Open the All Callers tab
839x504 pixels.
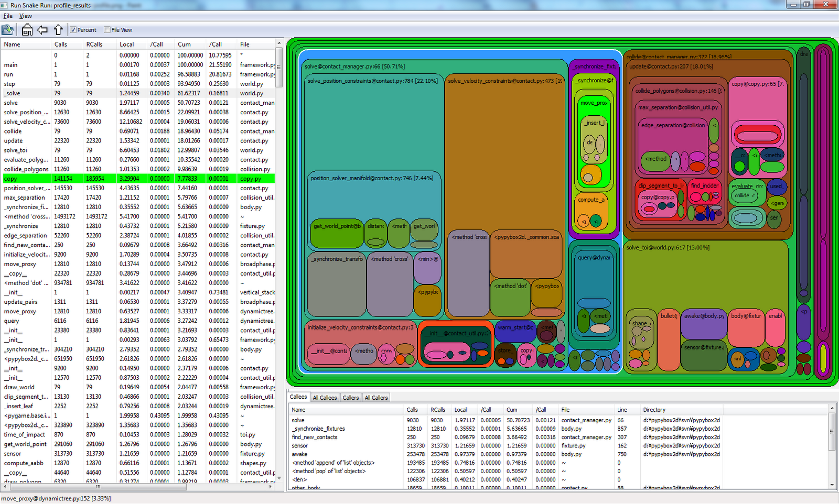point(375,397)
